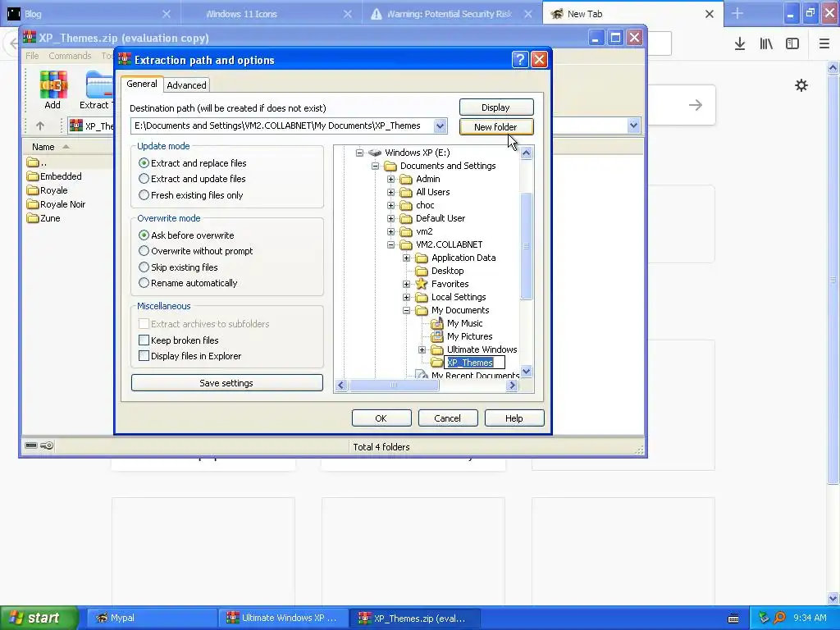Image resolution: width=840 pixels, height=630 pixels.
Task: Go up one level in WinRAR
Action: [x=40, y=126]
